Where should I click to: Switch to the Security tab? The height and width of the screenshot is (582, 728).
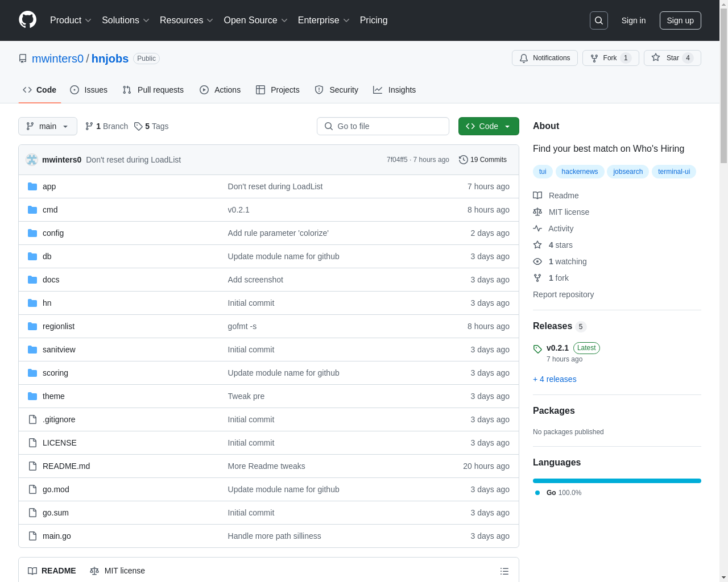click(337, 90)
